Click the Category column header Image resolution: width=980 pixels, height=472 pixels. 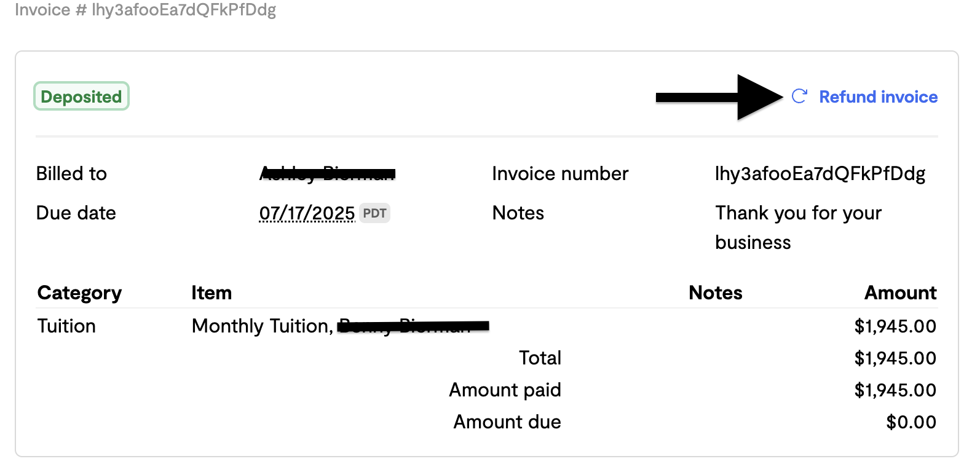(x=79, y=293)
